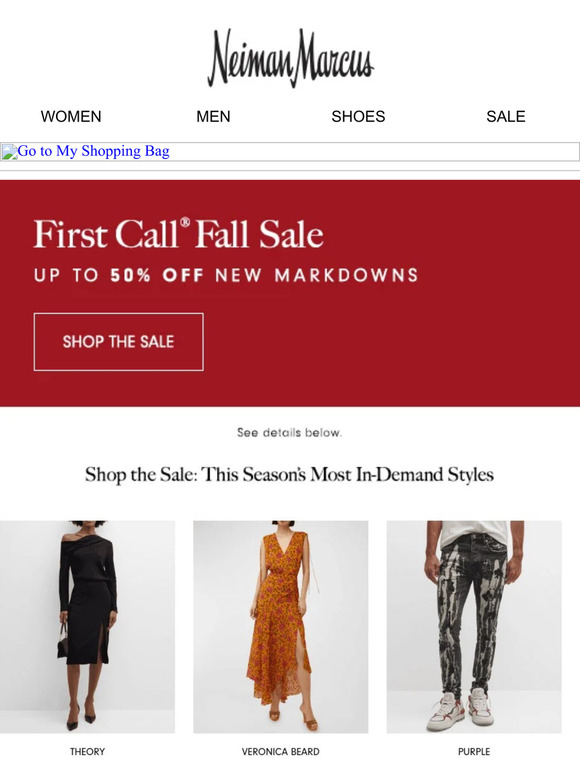Select the up to 50% off markdowns text
The height and width of the screenshot is (774, 580).
click(226, 275)
